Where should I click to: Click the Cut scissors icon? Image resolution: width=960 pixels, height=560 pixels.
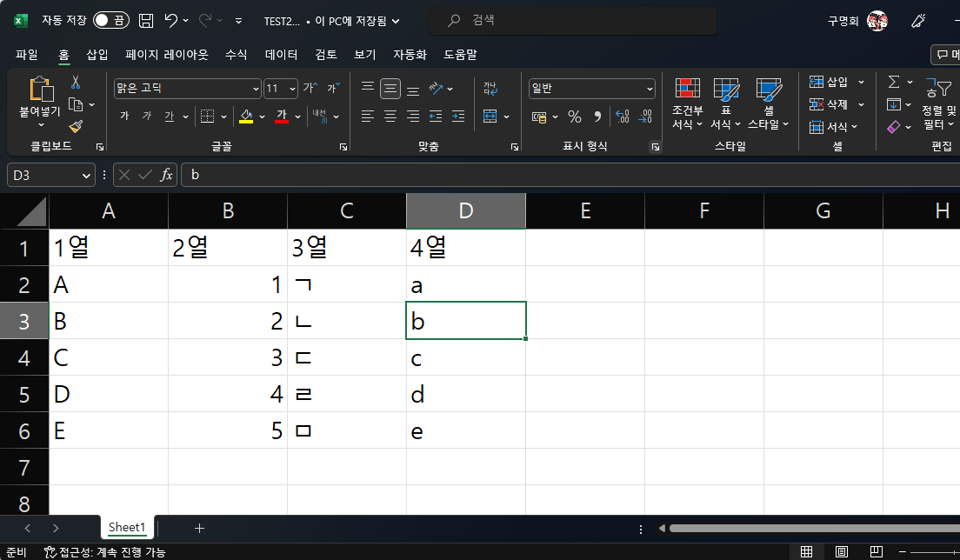76,83
